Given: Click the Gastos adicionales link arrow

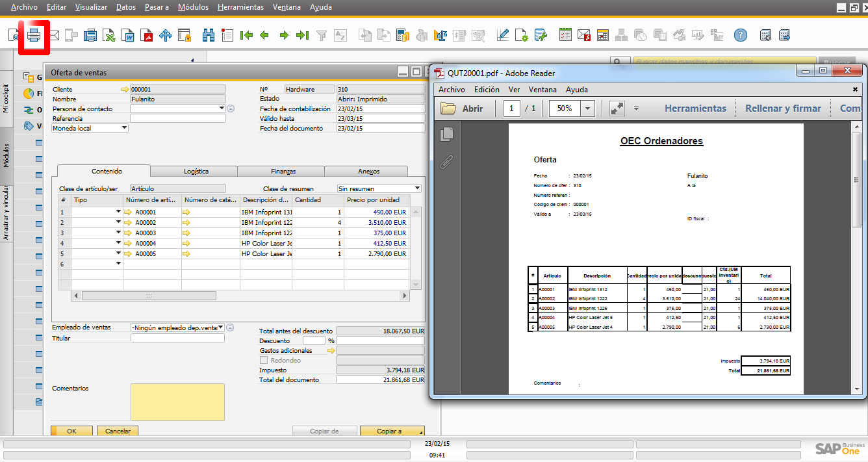Looking at the screenshot, I should coord(331,351).
